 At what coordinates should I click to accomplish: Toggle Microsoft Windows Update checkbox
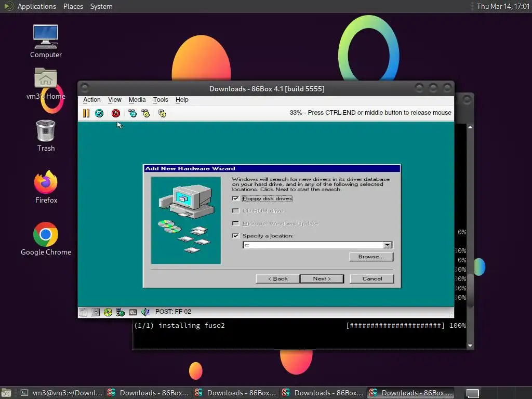click(x=235, y=223)
